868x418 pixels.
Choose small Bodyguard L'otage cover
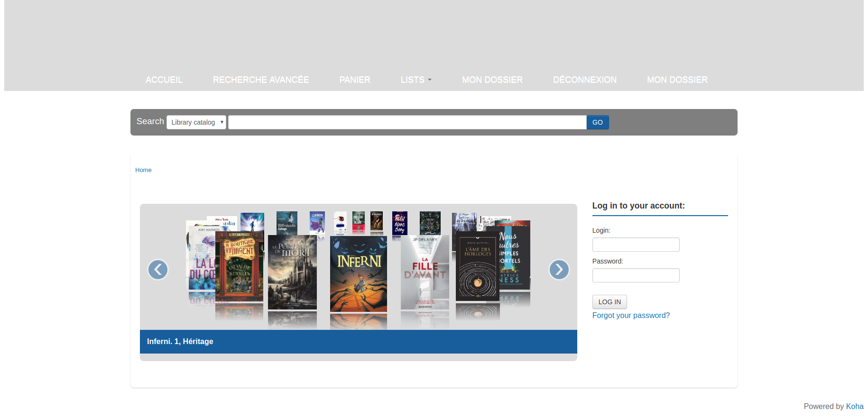(x=286, y=223)
